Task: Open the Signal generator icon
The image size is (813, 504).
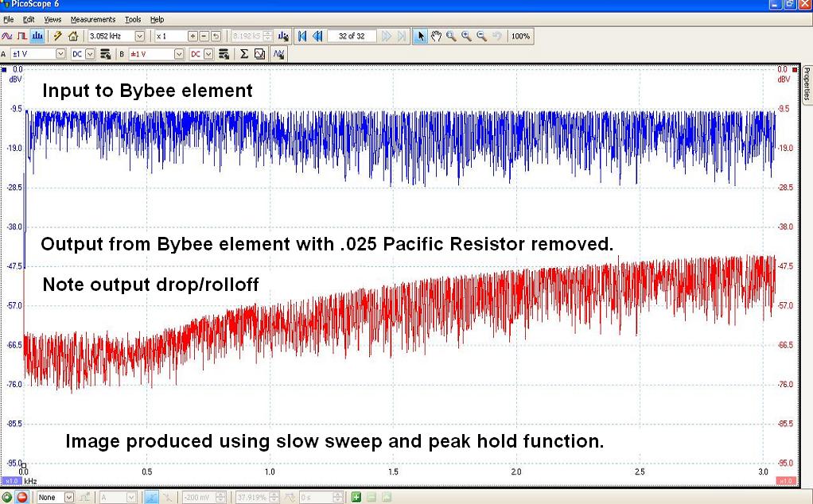Action: pos(278,54)
